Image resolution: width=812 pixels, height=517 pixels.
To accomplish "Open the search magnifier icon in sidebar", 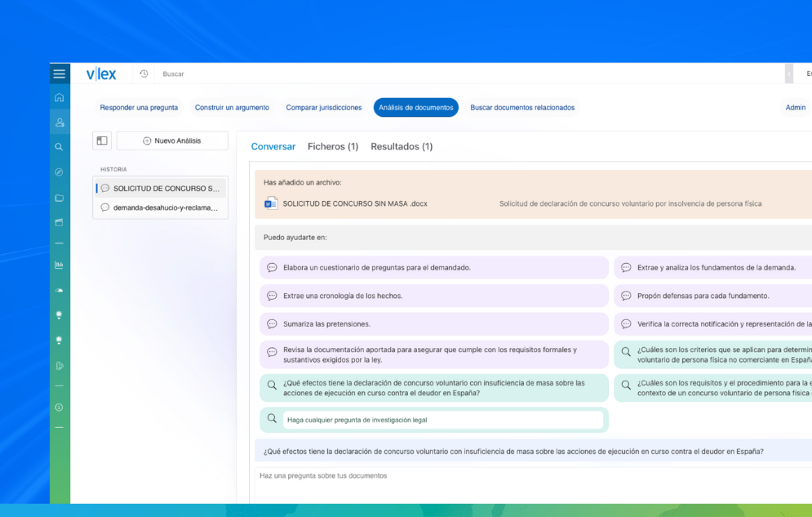I will click(x=59, y=147).
